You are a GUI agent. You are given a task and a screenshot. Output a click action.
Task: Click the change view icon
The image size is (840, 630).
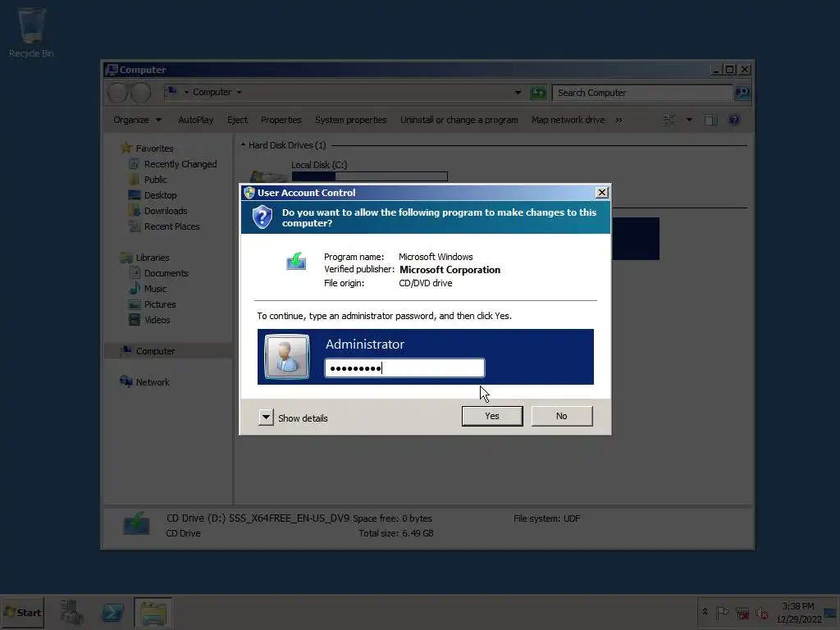pyautogui.click(x=669, y=120)
